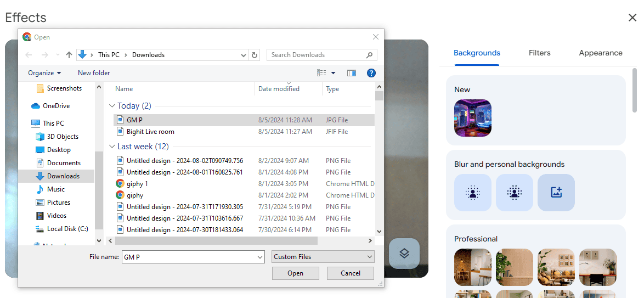Click New folder button
The image size is (644, 298).
pos(94,73)
